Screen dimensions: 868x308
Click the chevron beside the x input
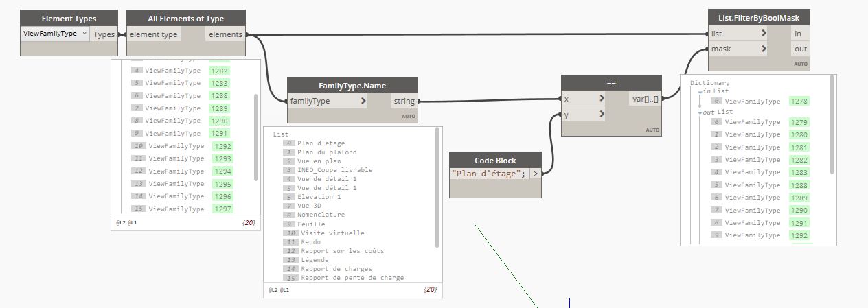click(x=602, y=99)
